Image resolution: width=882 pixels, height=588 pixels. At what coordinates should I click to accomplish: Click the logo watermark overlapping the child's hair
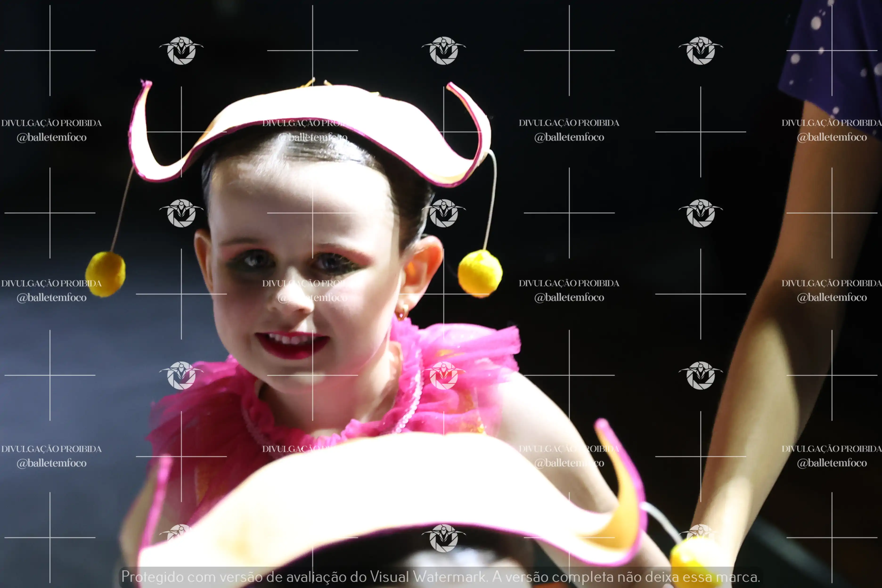click(444, 213)
